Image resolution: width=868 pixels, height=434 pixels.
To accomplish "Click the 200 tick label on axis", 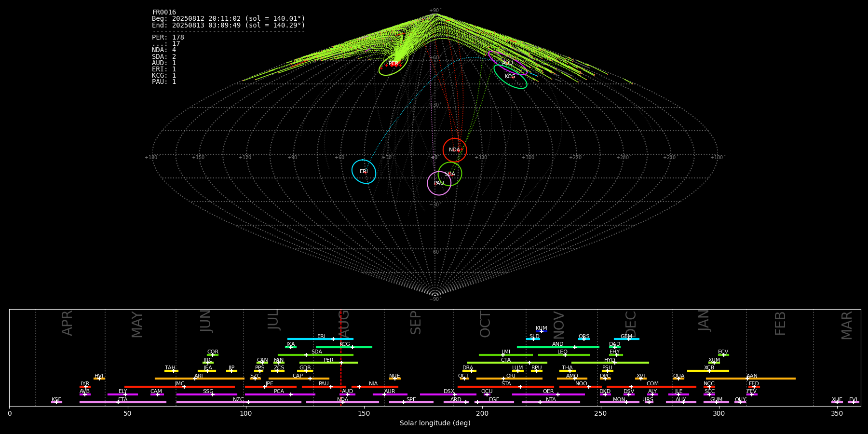I will [x=482, y=413].
